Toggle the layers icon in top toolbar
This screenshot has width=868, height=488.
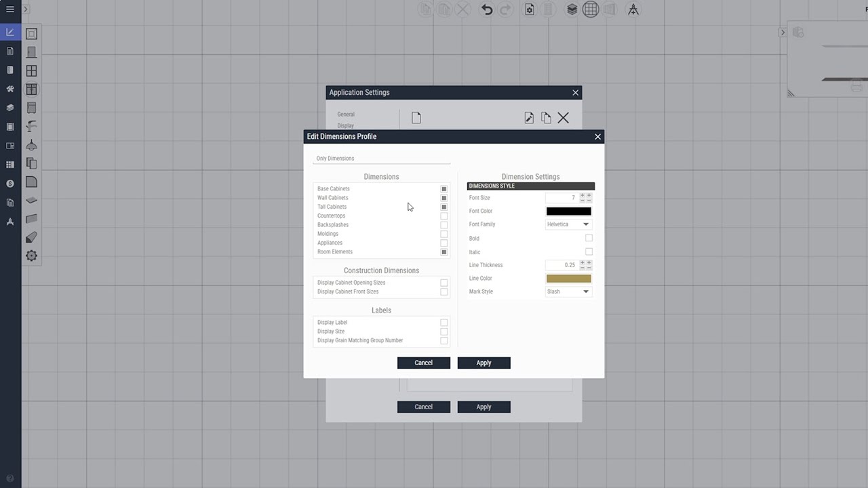tap(572, 9)
